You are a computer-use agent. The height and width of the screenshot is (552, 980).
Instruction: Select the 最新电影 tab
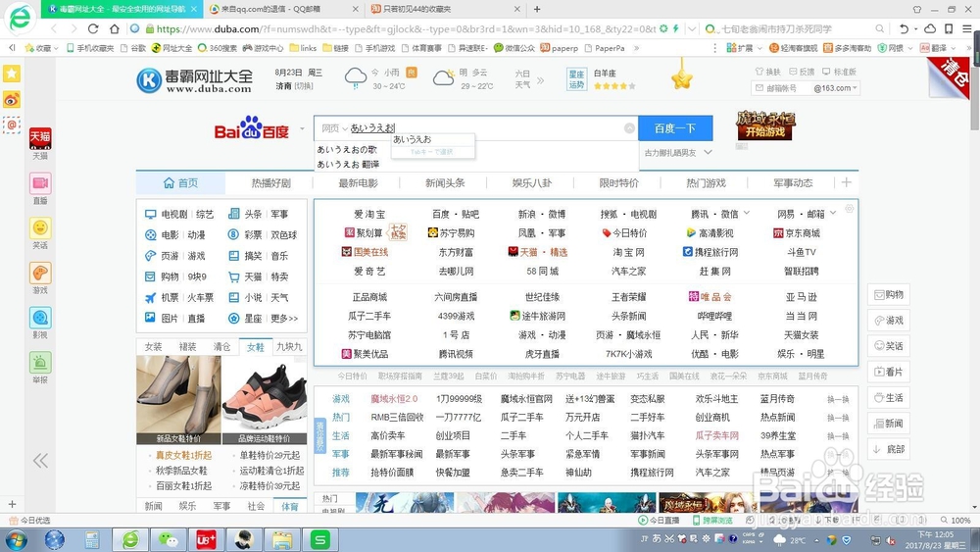pos(358,182)
